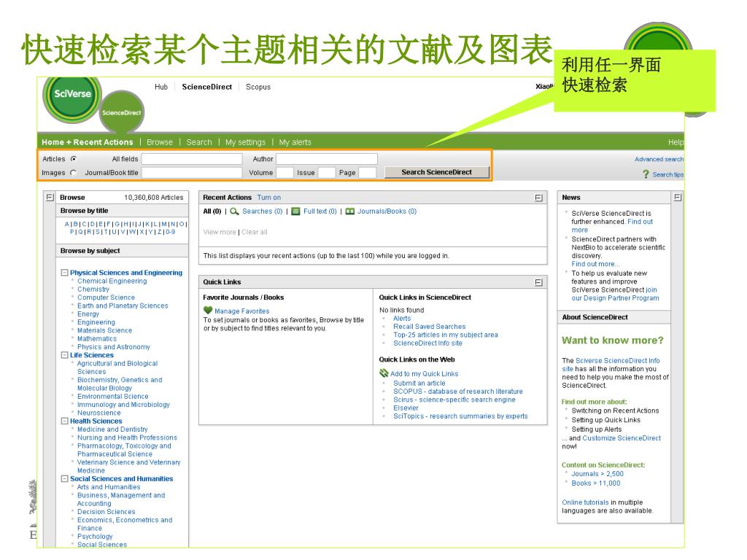Viewport: 747px width, 560px height.
Task: Open the Decision Sciences subject
Action: coord(107,511)
